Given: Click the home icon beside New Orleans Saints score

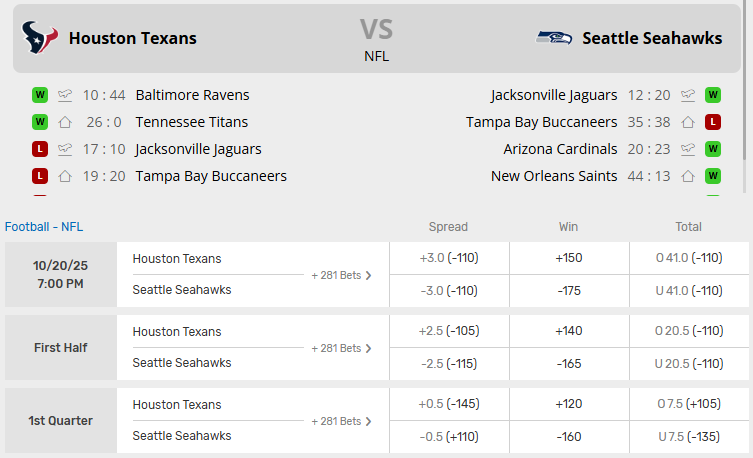Looking at the screenshot, I should click(x=688, y=176).
